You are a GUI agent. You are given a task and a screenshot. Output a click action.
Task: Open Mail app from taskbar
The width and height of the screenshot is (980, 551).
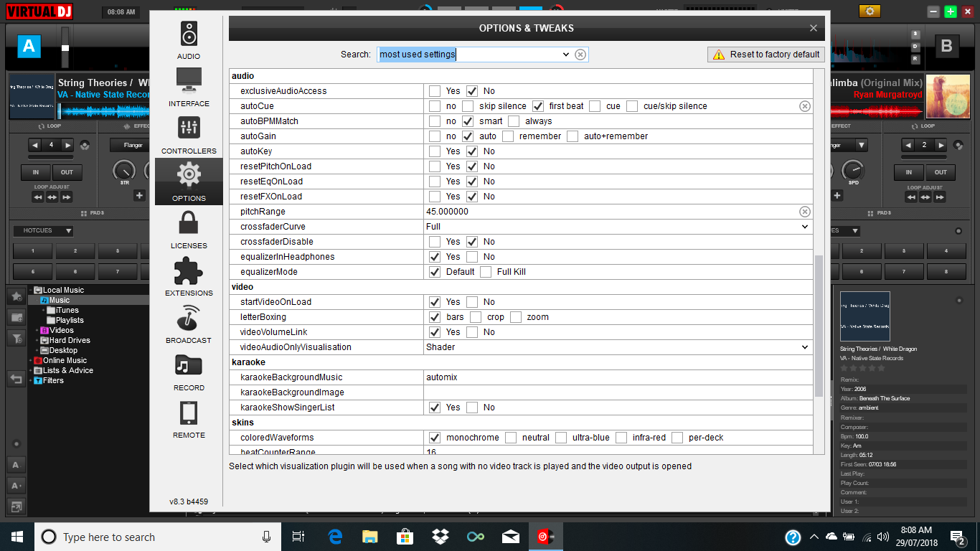tap(511, 537)
